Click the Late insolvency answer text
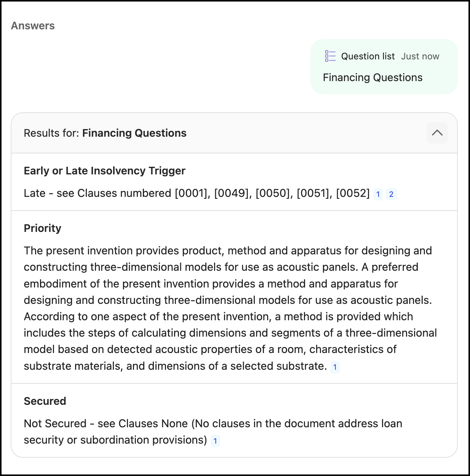Viewport: 470px width, 476px height. tap(196, 193)
